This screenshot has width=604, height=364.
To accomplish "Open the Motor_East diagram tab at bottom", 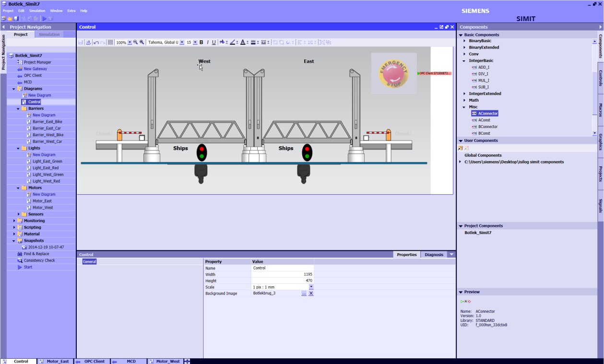I will coord(57,361).
